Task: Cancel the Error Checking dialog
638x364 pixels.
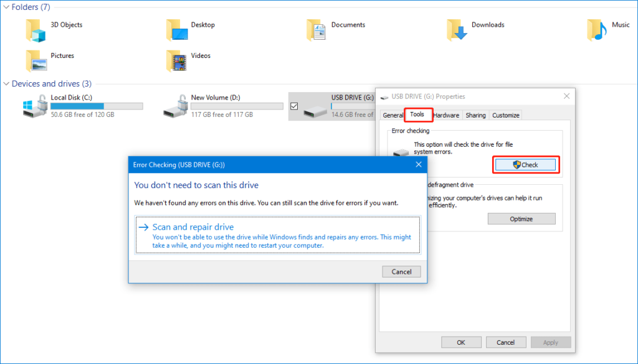Action: tap(401, 271)
